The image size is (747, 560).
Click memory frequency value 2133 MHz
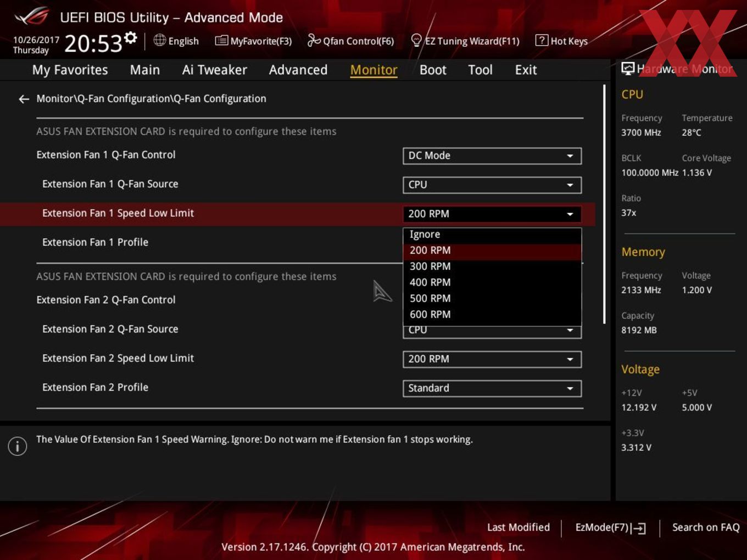tap(641, 290)
